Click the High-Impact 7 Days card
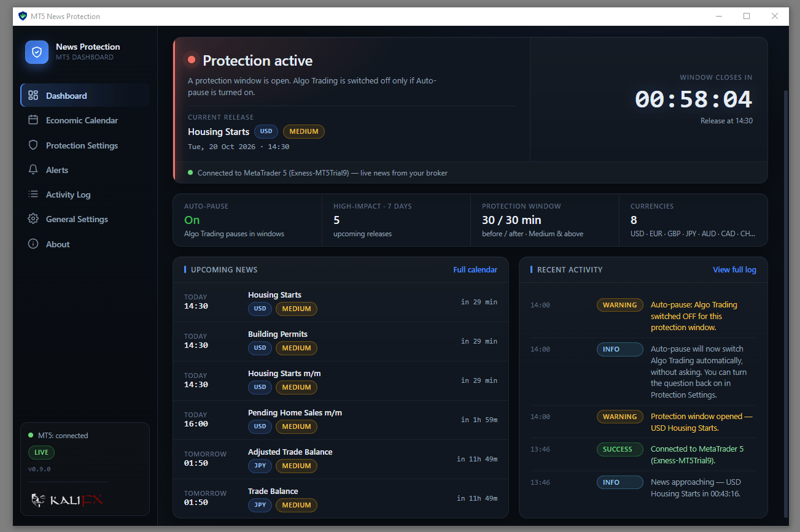 [x=396, y=220]
